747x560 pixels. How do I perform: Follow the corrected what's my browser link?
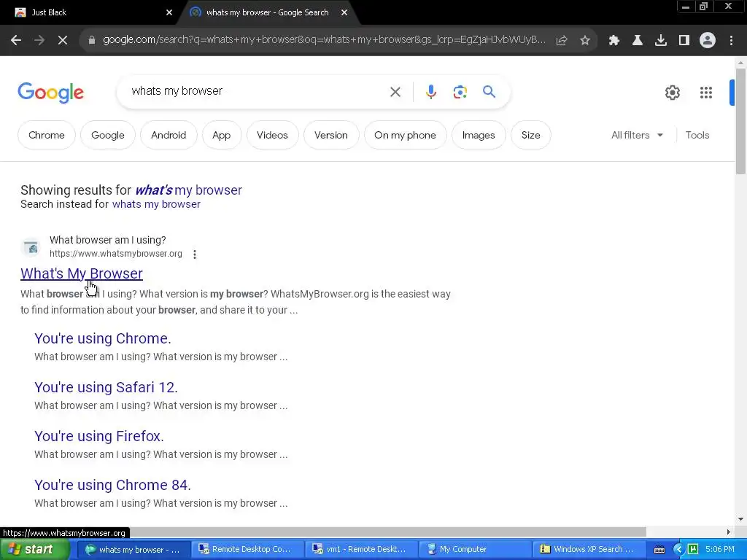click(x=189, y=190)
